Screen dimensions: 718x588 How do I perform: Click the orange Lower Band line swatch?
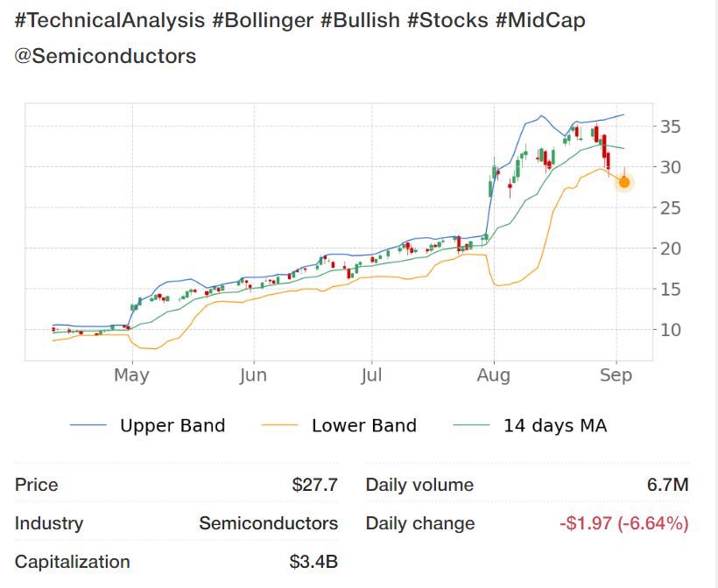pyautogui.click(x=280, y=426)
